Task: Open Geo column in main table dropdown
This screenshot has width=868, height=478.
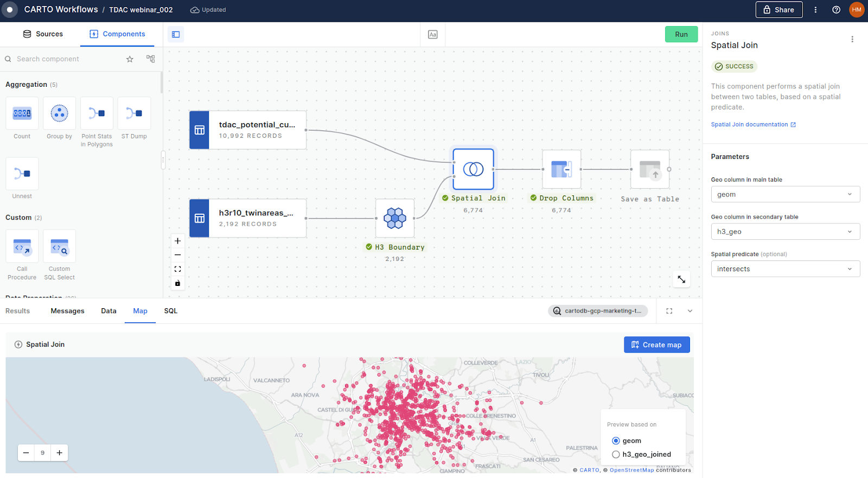Action: point(786,194)
